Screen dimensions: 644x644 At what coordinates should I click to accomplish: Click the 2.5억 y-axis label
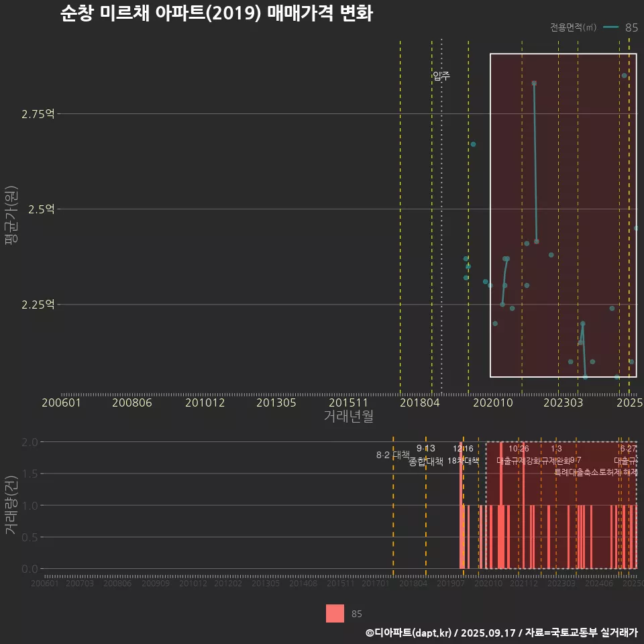41,209
